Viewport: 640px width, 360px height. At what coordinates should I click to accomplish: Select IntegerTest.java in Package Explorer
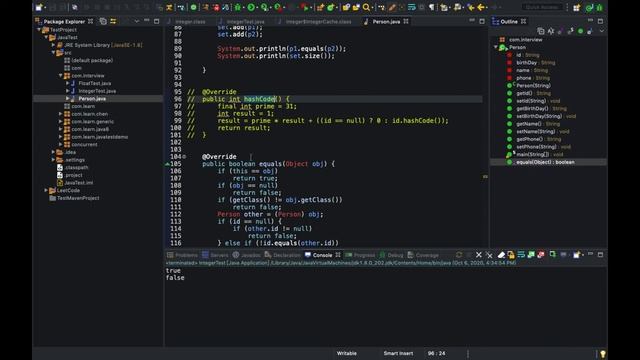click(97, 91)
